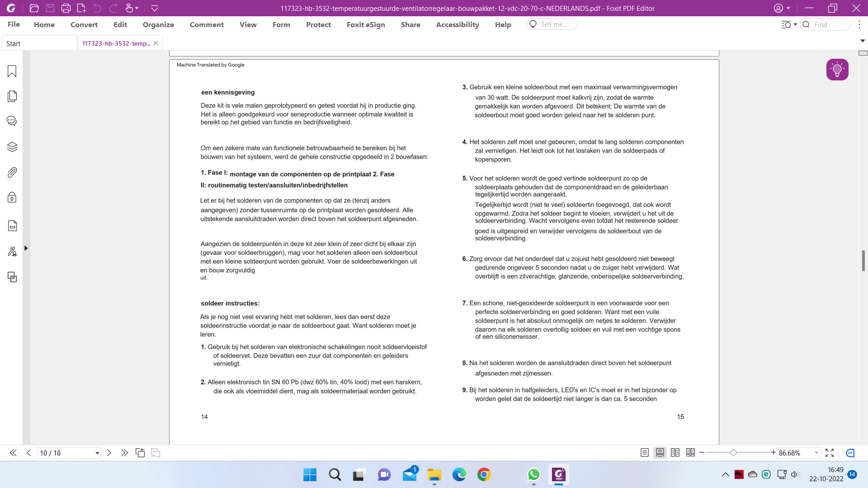Open the File menu
This screenshot has height=488, width=868.
click(14, 24)
